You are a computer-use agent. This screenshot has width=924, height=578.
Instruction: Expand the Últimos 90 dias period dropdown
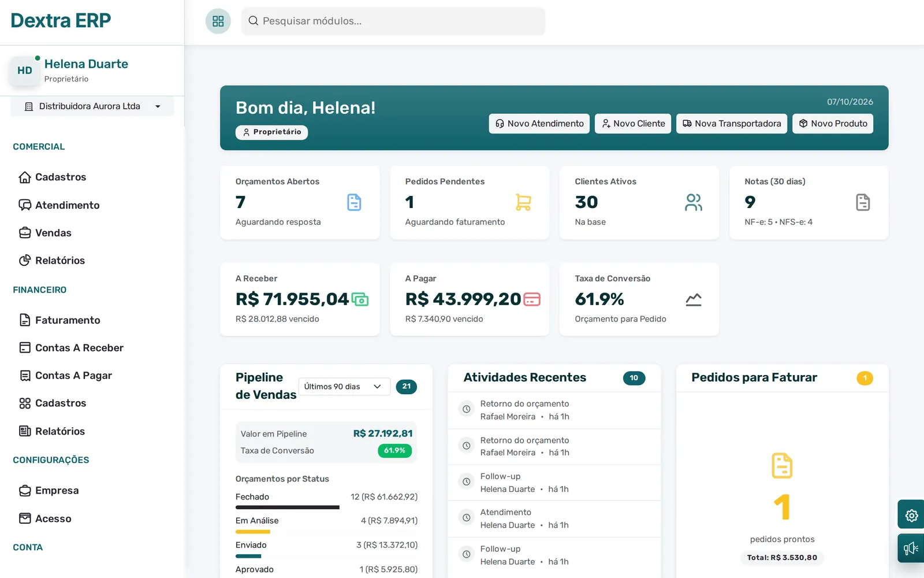[x=344, y=387]
